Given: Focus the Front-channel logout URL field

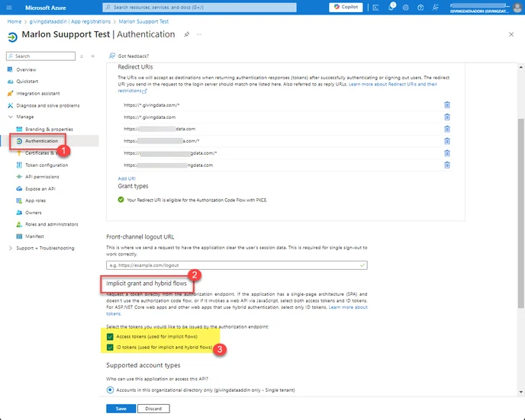Looking at the screenshot, I should (x=237, y=265).
